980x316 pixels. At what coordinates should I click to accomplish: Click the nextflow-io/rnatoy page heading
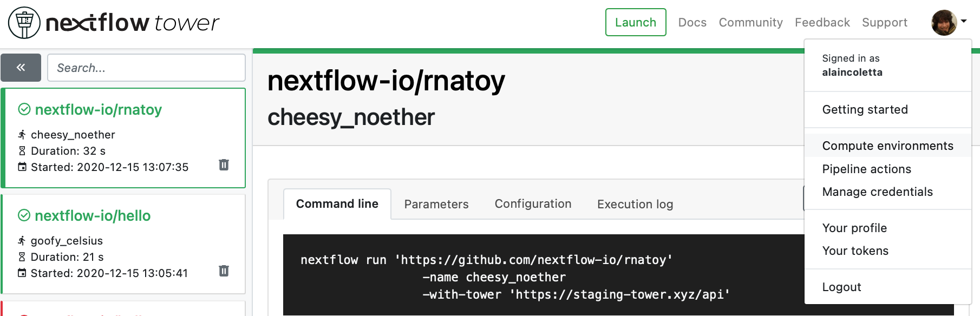pos(387,81)
